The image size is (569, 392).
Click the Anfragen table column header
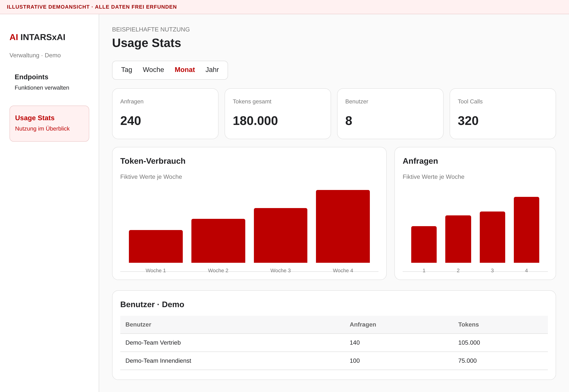[363, 325]
